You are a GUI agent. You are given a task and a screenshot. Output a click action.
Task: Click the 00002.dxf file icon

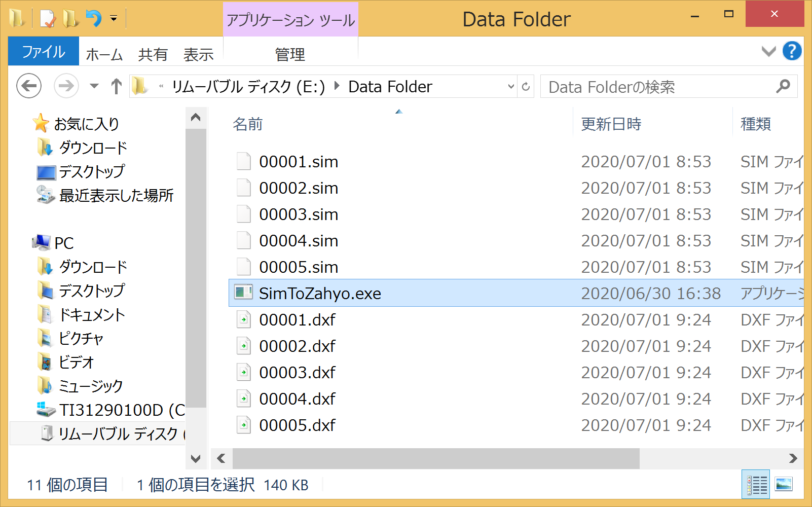click(244, 346)
